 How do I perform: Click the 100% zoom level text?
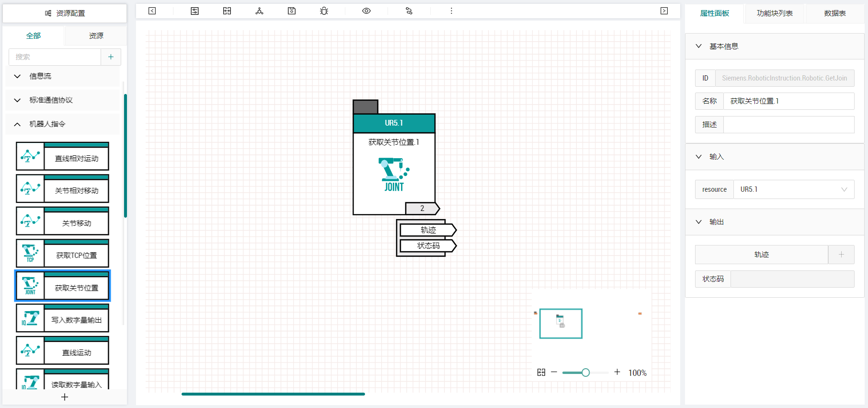click(x=638, y=373)
